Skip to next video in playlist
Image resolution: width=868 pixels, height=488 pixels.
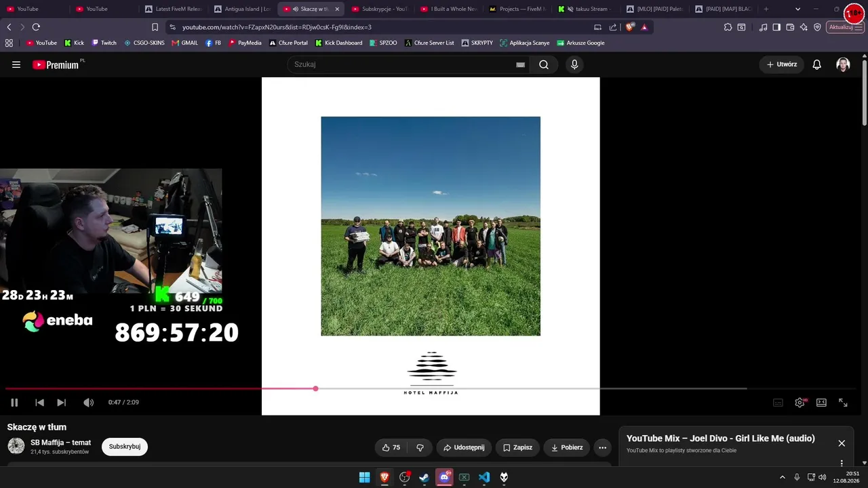pyautogui.click(x=61, y=403)
